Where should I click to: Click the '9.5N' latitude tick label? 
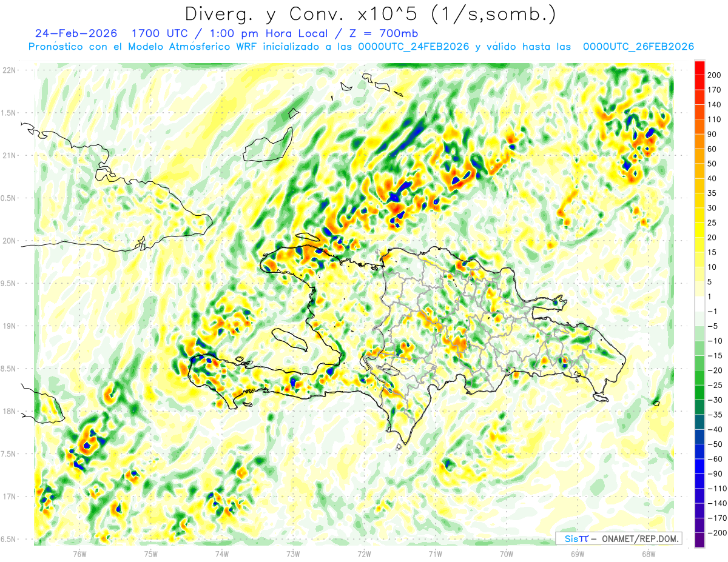[x=9, y=283]
